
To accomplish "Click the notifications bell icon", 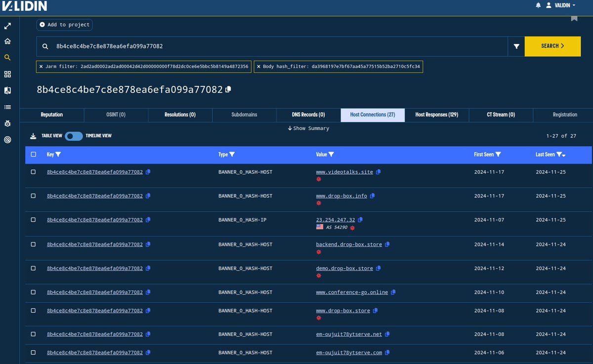I will click(538, 5).
